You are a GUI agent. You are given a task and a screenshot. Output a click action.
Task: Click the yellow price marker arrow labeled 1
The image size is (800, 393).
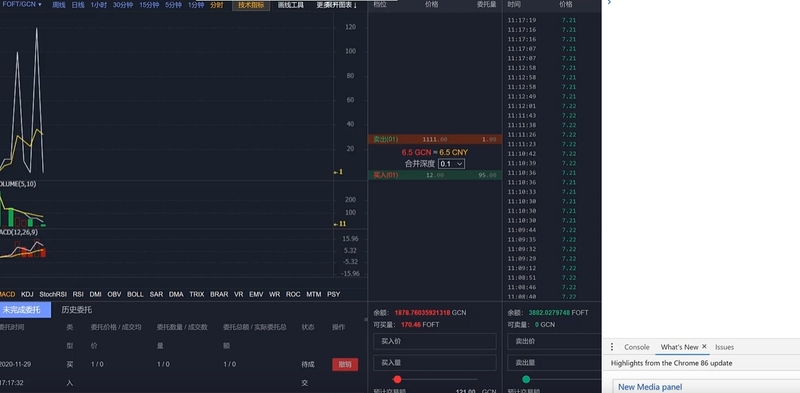pyautogui.click(x=338, y=172)
